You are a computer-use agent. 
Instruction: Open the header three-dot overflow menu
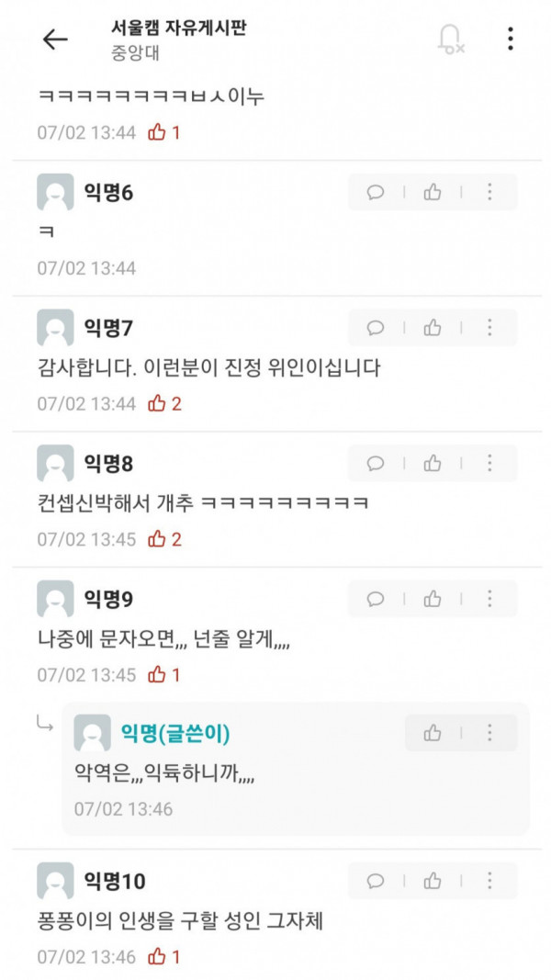click(511, 39)
